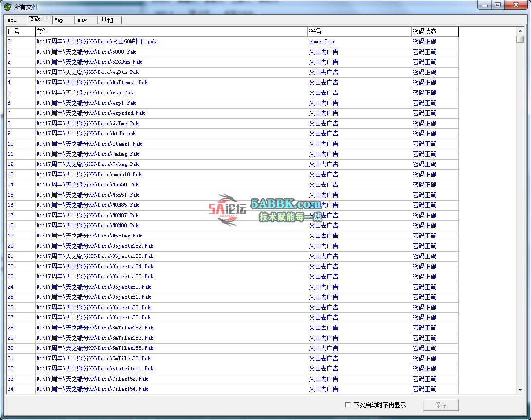
Task: Select the MON88.Pak file path
Action: point(88,225)
